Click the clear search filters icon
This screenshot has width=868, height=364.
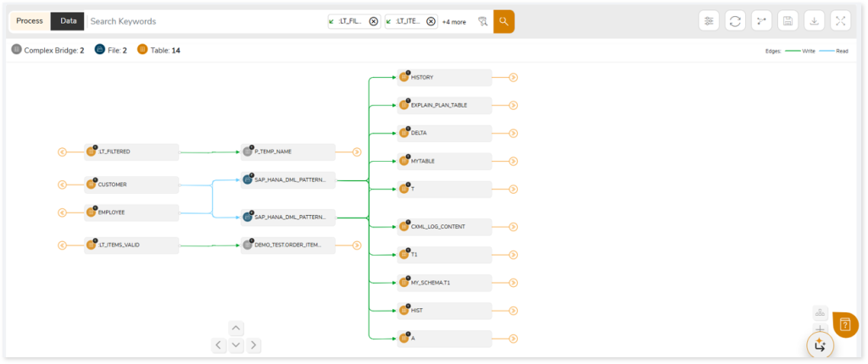[x=481, y=21]
